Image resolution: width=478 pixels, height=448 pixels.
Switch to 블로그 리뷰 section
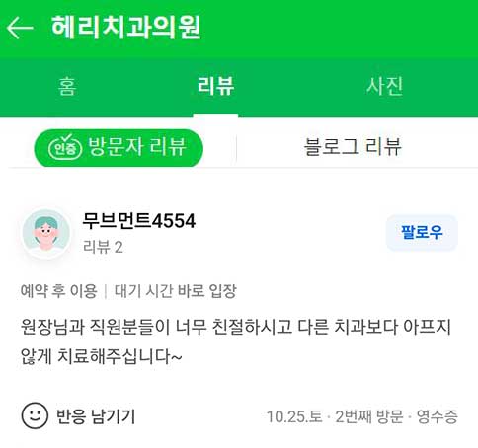point(353,147)
